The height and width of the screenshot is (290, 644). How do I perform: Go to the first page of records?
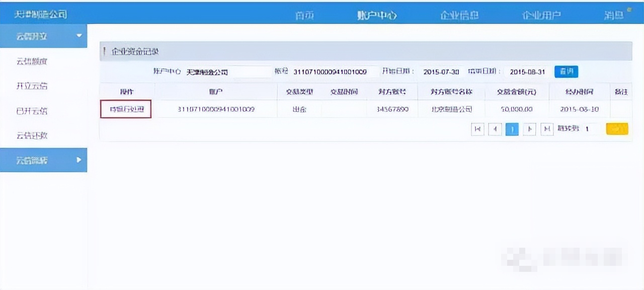pos(477,129)
